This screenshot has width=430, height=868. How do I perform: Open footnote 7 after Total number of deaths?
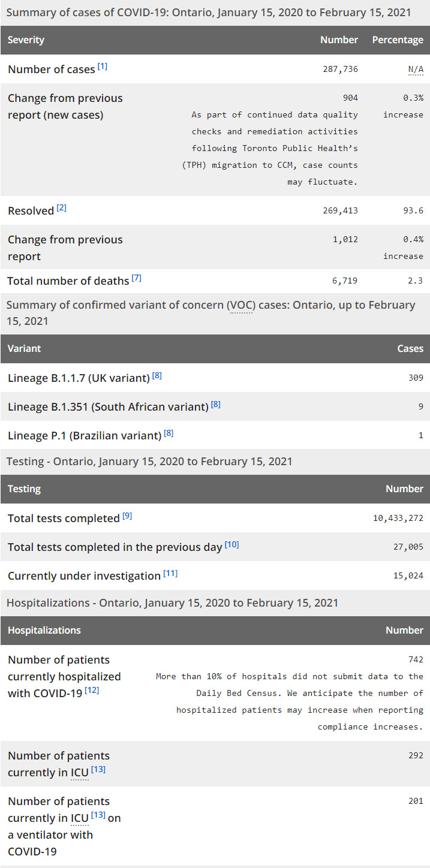click(137, 278)
